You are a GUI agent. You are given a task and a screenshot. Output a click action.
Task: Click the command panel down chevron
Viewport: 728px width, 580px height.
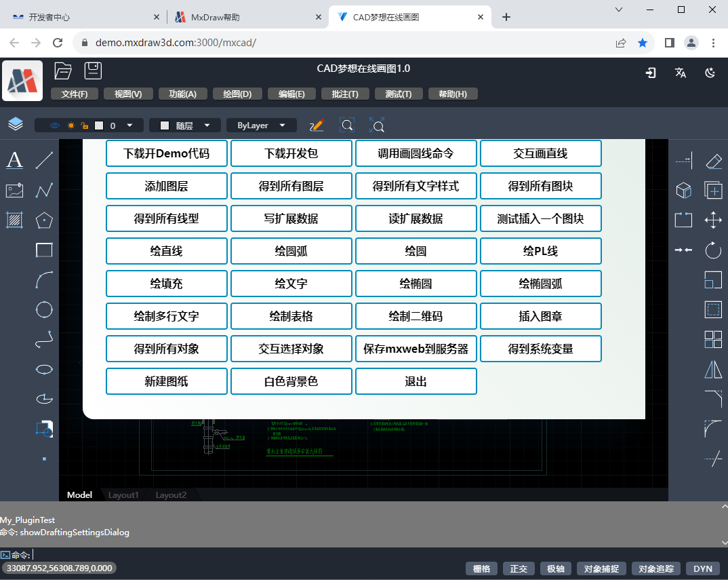tap(725, 543)
